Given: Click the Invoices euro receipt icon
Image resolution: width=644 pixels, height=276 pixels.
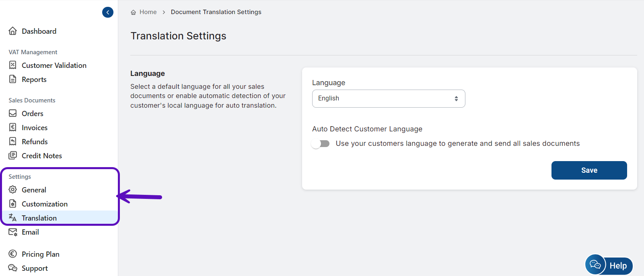Looking at the screenshot, I should click(x=13, y=127).
